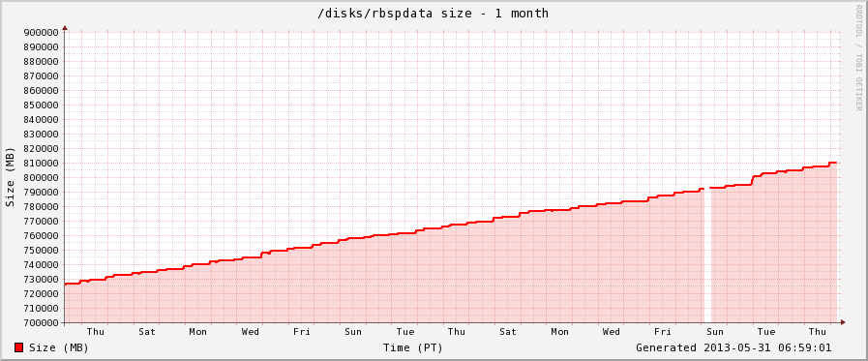Click the graph title "/disks/rbspdata size - 1 month"

tap(433, 14)
